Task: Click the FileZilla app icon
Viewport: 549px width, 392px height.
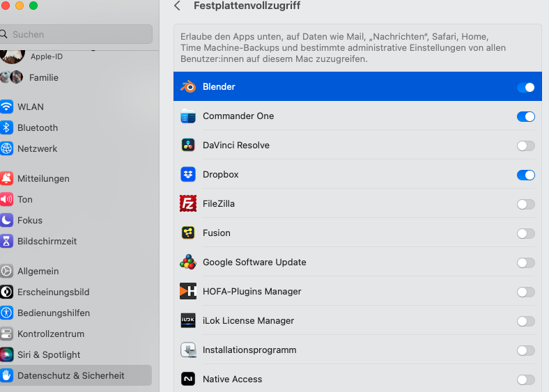Action: tap(188, 204)
